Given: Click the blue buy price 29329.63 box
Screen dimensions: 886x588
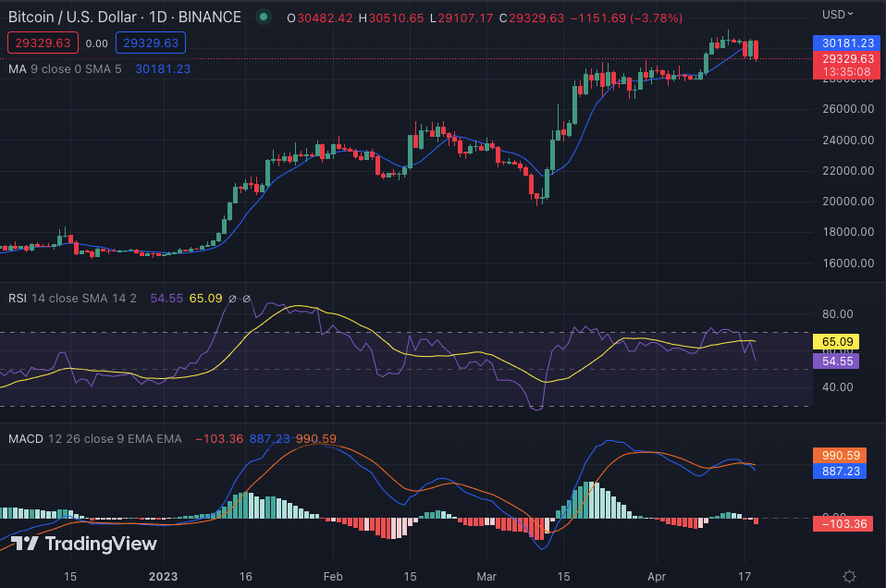Looking at the screenshot, I should [x=151, y=43].
